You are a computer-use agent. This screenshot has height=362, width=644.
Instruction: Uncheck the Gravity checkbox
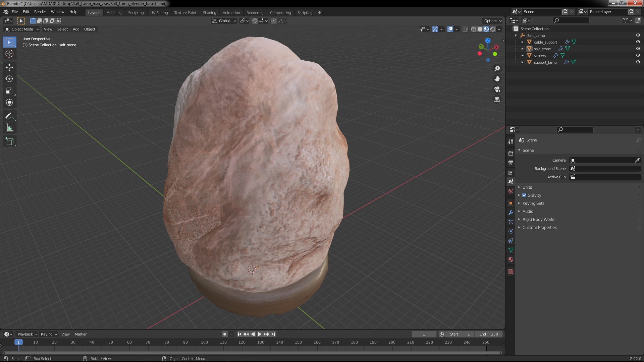[524, 195]
